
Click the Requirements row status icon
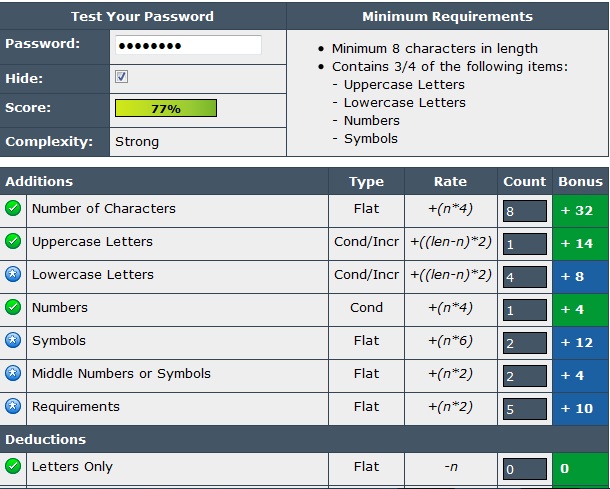[13, 407]
